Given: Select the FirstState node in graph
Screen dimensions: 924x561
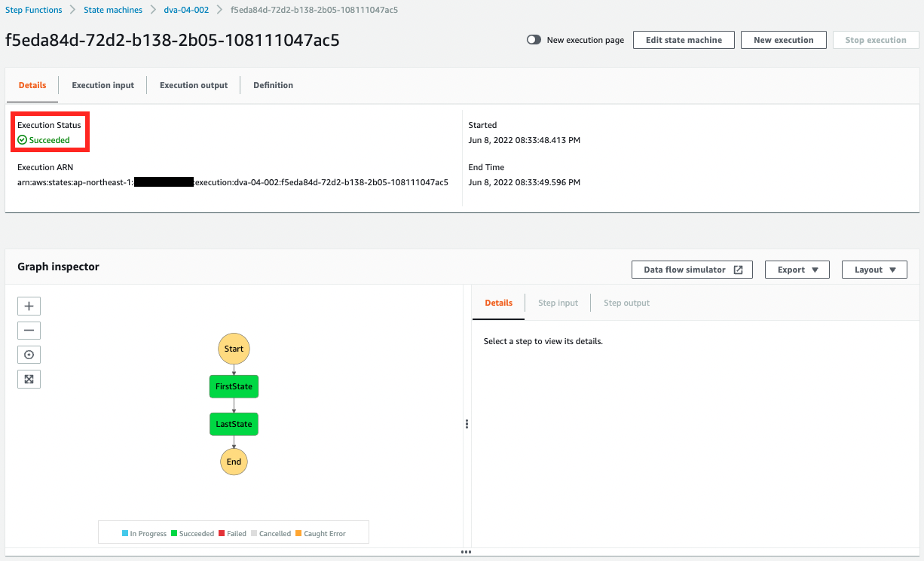Looking at the screenshot, I should tap(234, 386).
